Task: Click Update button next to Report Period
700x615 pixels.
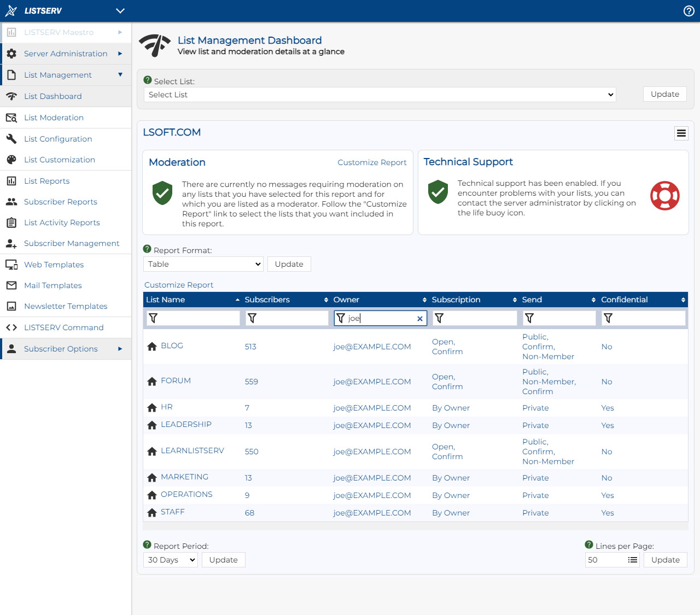Action: click(x=223, y=560)
